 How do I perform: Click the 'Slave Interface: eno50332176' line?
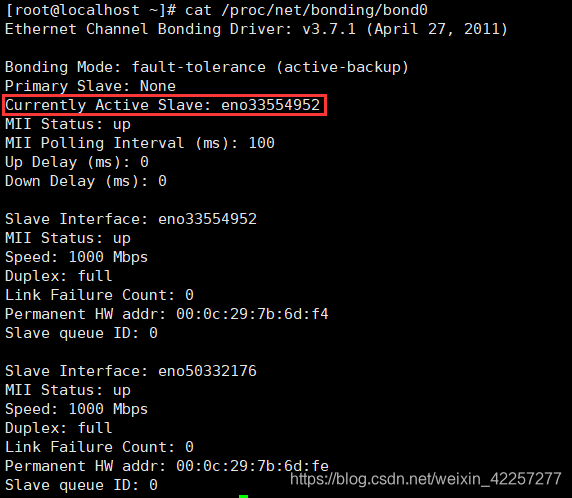point(131,371)
